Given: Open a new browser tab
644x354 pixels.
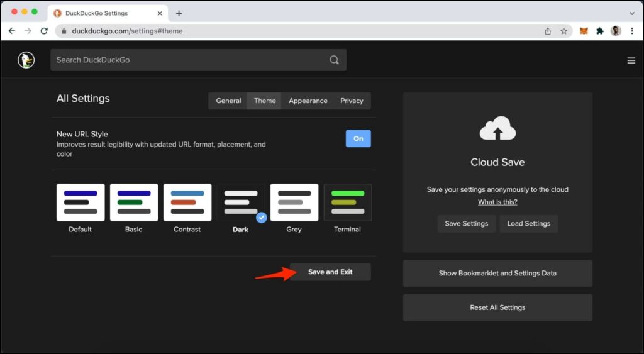Looking at the screenshot, I should click(179, 13).
